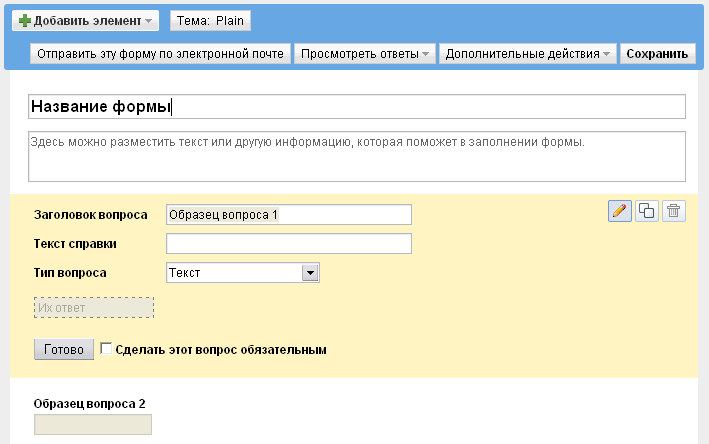Click the Тема: Plain button
709x444 pixels.
click(210, 21)
